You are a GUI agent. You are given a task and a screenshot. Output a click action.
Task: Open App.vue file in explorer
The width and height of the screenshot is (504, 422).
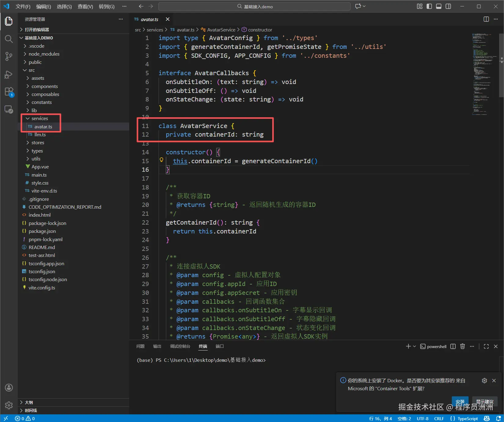point(73,167)
